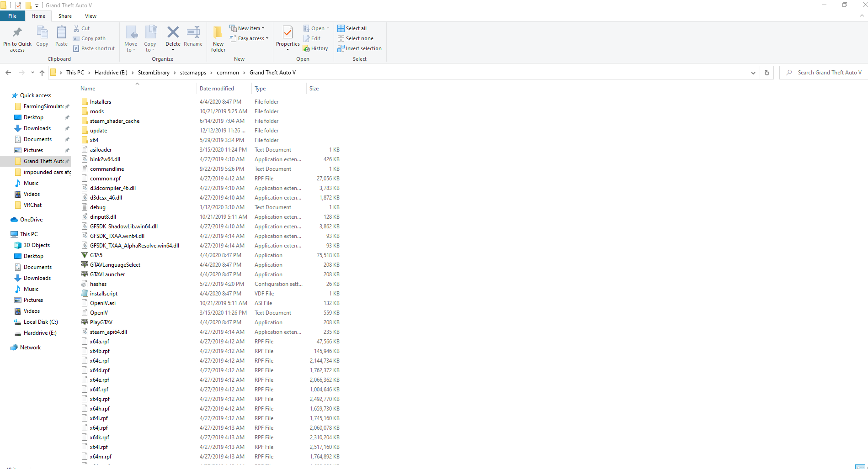Go up one folder level
Image resolution: width=868 pixels, height=469 pixels.
[42, 73]
